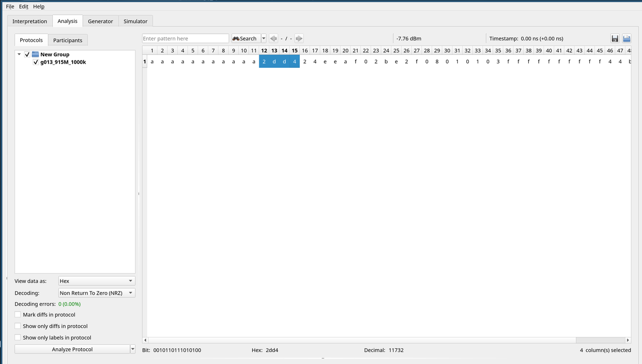642x364 pixels.
Task: Uncheck the New Group checkbox
Action: [x=27, y=54]
